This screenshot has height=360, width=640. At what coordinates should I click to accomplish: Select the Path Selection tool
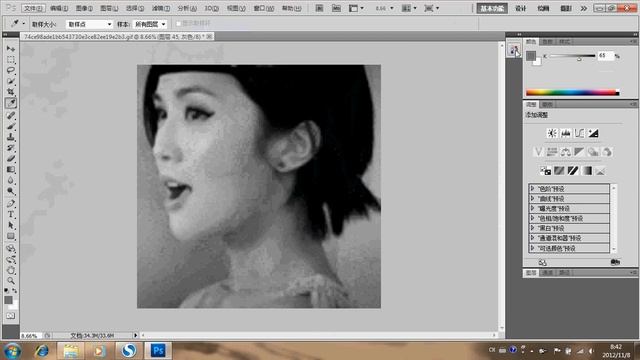coord(11,225)
